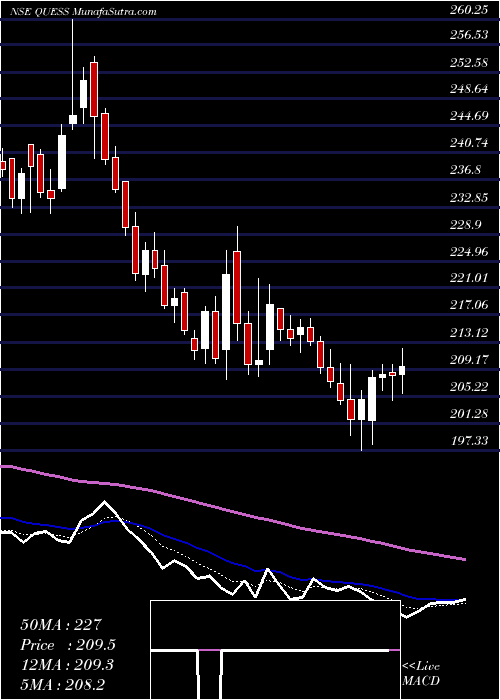Click the 236.8 price axis label
The image size is (500, 700).
pyautogui.click(x=465, y=171)
